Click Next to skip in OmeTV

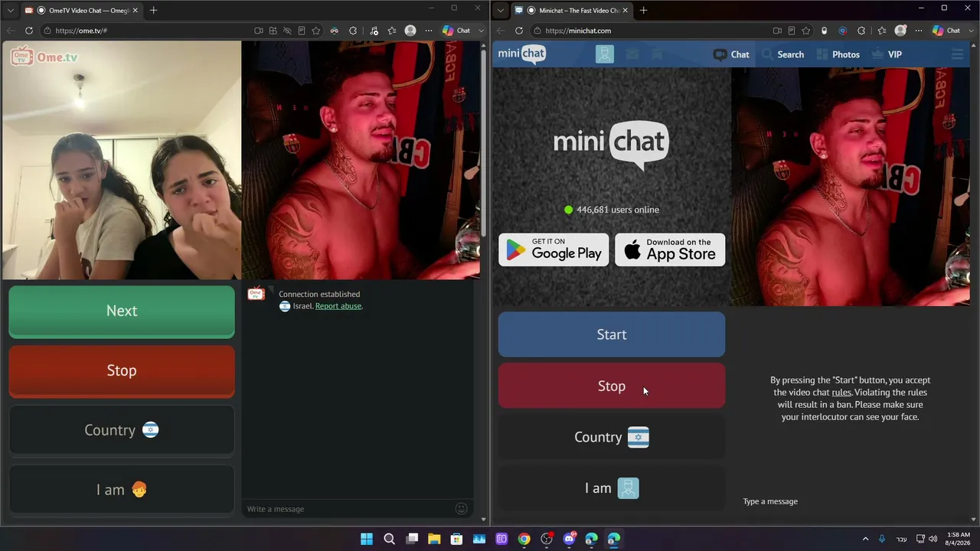click(x=122, y=311)
